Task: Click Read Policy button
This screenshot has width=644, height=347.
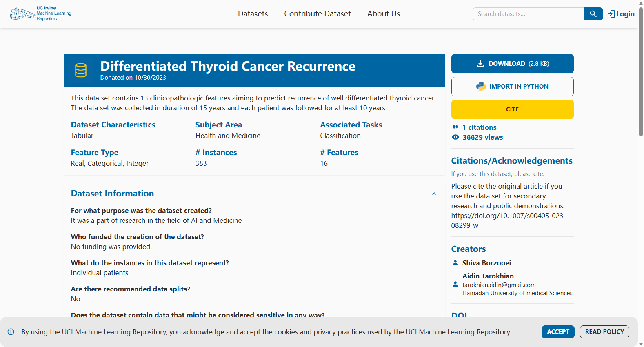Action: tap(604, 332)
